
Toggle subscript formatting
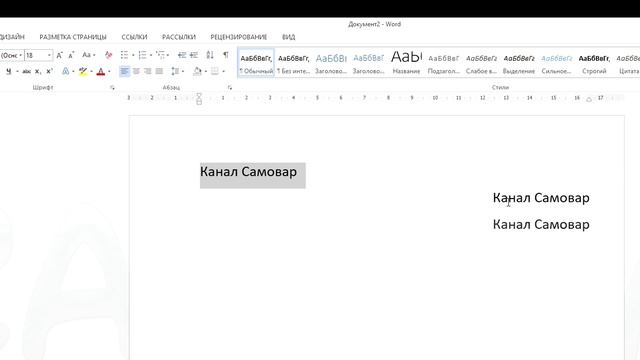point(38,71)
